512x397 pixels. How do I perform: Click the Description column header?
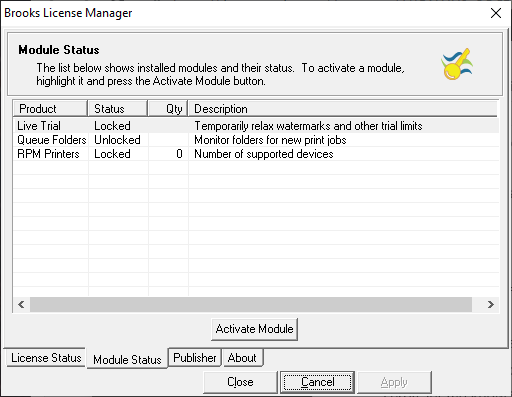pos(343,109)
